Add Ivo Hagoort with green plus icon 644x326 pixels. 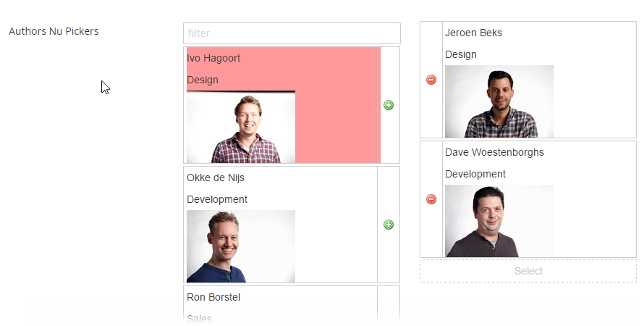pyautogui.click(x=389, y=105)
